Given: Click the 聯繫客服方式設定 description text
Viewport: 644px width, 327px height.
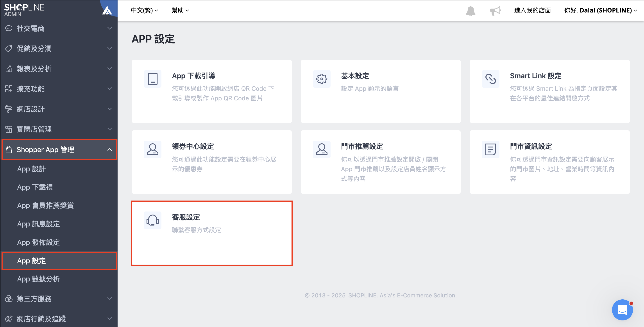Looking at the screenshot, I should (197, 230).
